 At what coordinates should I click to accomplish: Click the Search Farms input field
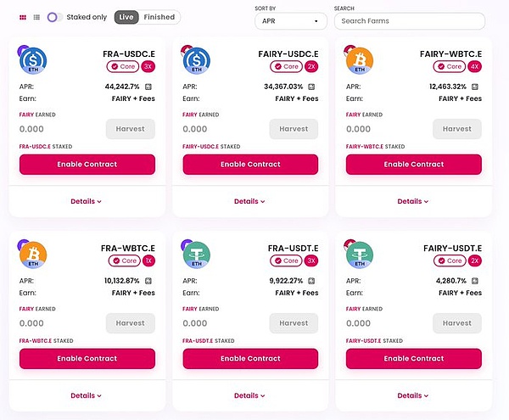point(410,21)
